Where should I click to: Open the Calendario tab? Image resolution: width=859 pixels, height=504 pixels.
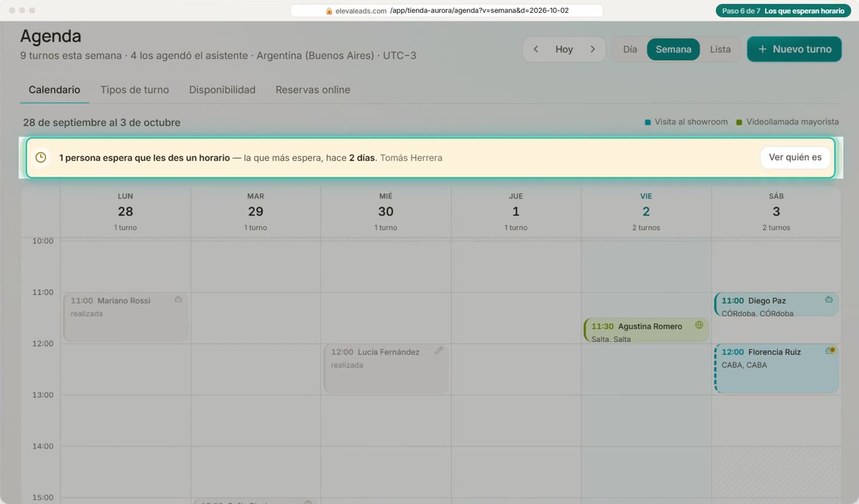tap(54, 90)
